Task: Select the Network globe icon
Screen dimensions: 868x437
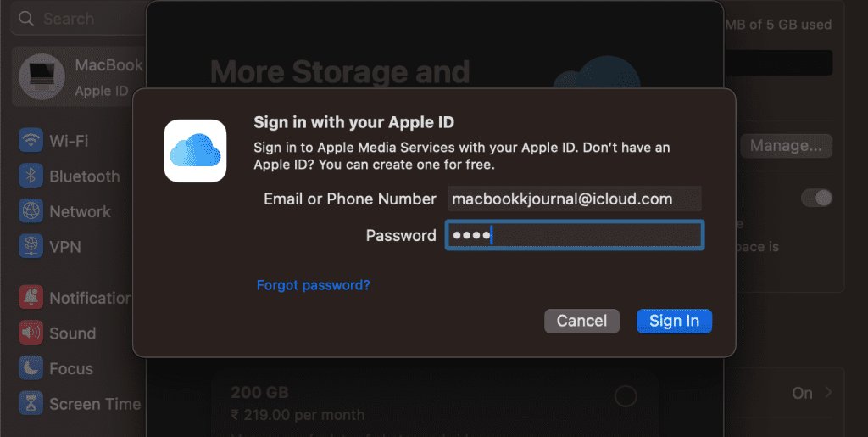Action: coord(31,211)
